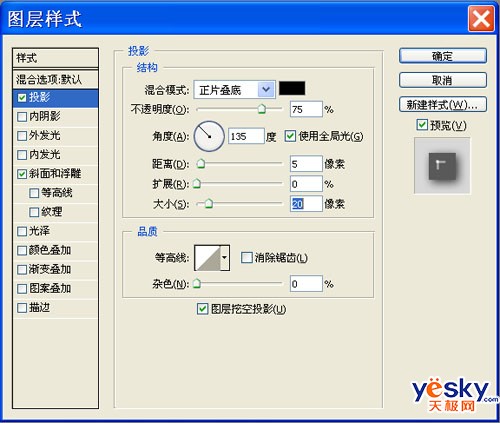Uncheck 图层挖空投影 option

(x=202, y=309)
